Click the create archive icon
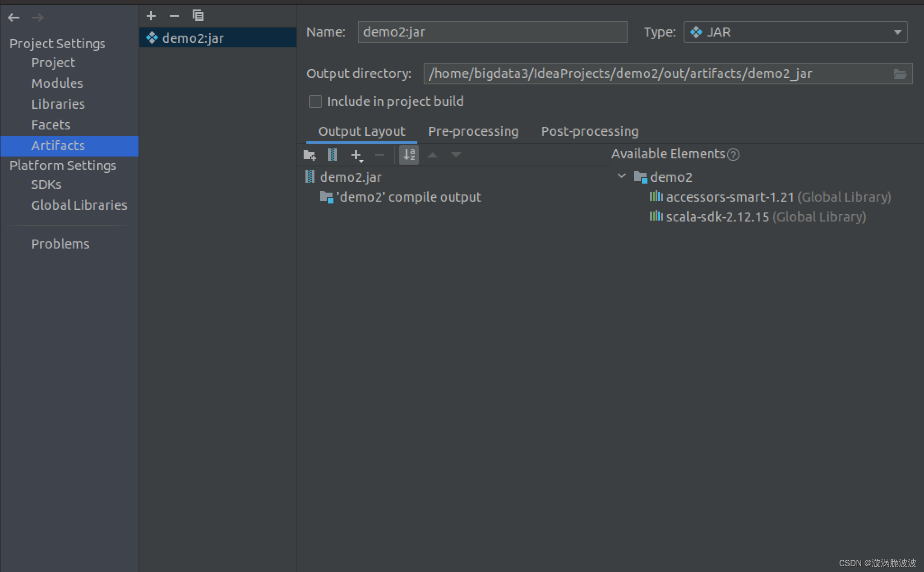Viewport: 924px width, 572px height. (333, 155)
